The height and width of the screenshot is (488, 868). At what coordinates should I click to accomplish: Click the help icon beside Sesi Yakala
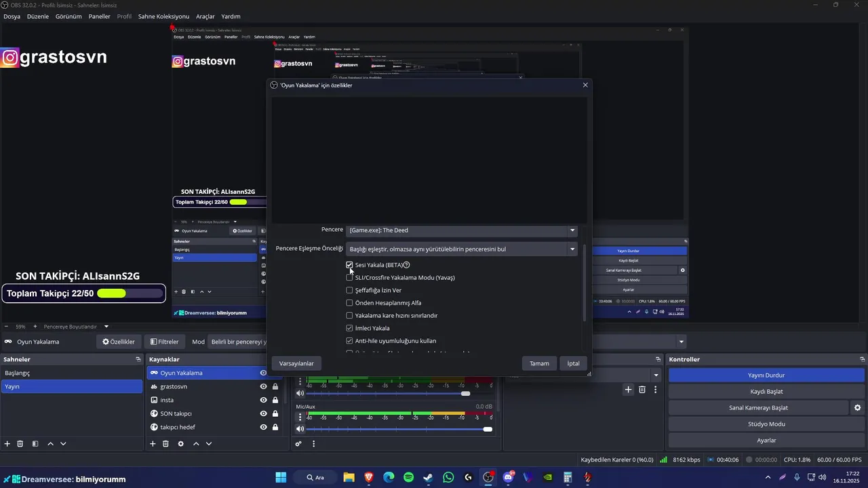406,265
